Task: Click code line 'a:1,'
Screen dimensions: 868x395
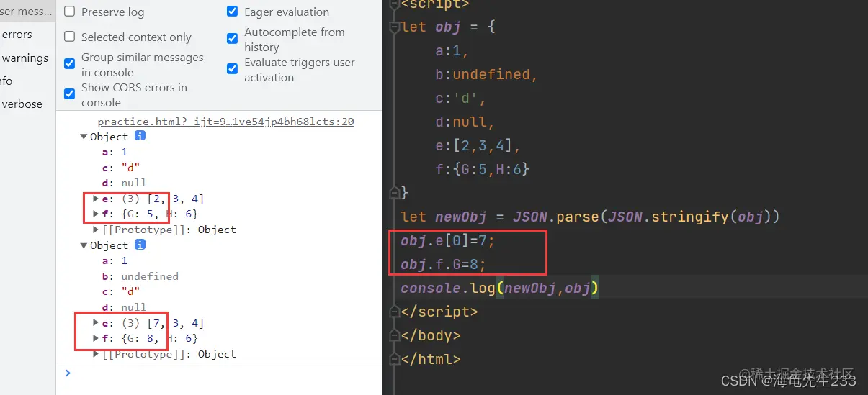Action: 453,51
